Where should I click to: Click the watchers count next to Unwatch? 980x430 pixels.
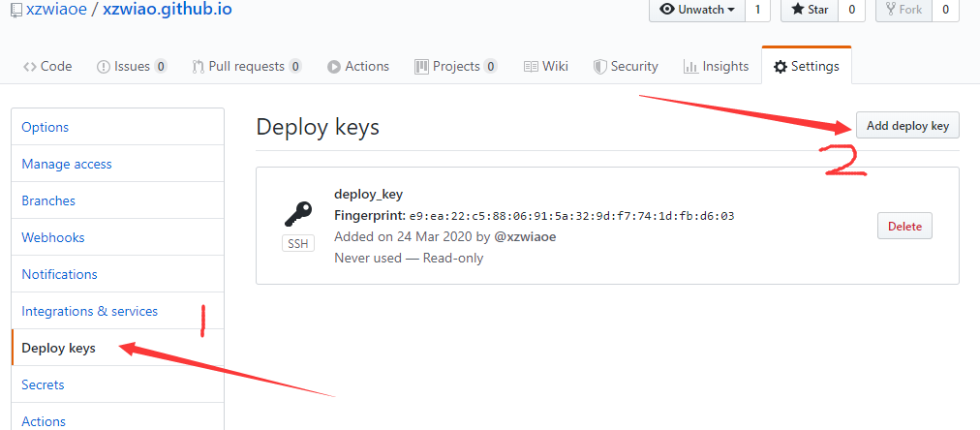(x=757, y=10)
